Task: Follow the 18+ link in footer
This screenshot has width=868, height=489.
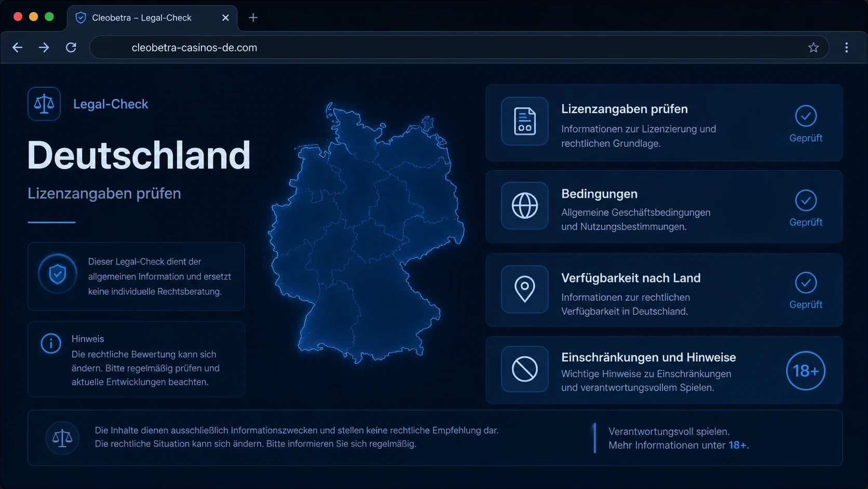Action: (x=738, y=445)
